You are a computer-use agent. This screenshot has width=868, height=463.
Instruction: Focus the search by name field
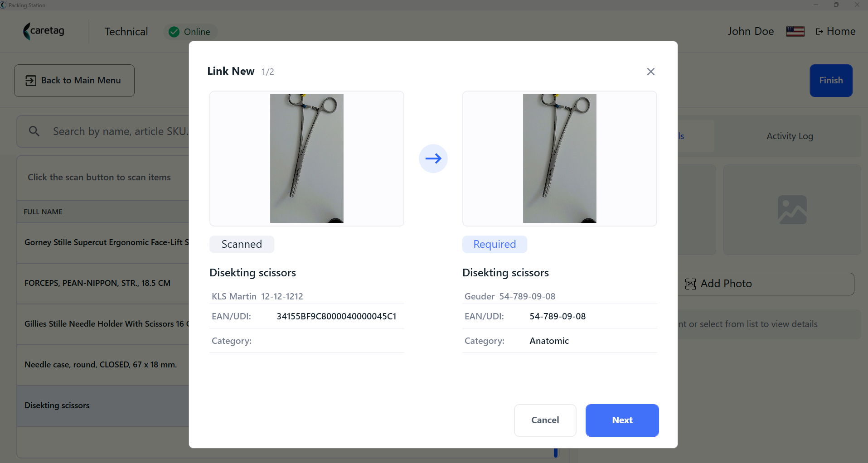click(120, 131)
